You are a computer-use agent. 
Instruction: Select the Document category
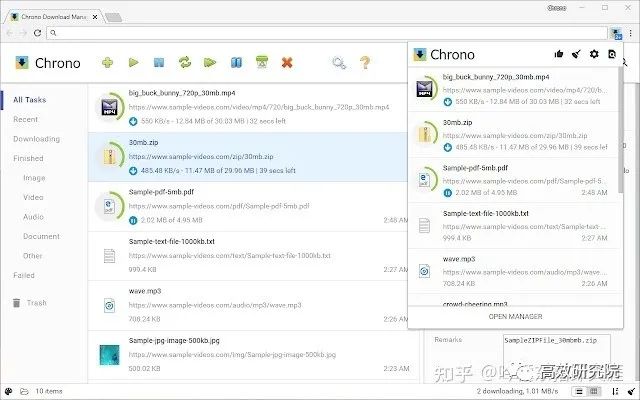click(x=41, y=236)
